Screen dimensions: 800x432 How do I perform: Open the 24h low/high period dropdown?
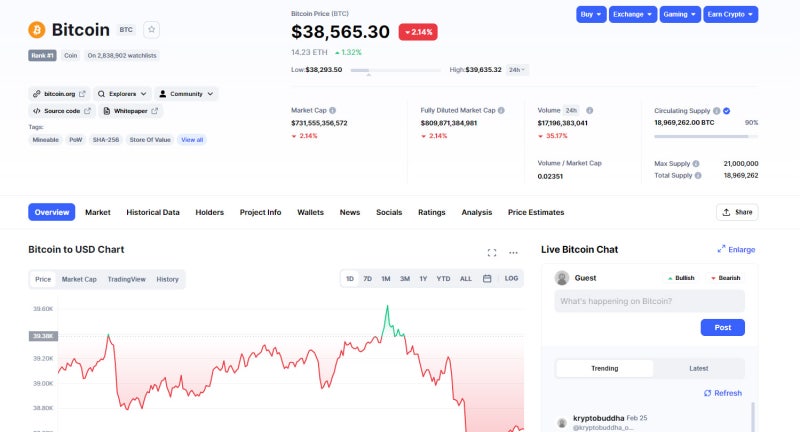517,70
